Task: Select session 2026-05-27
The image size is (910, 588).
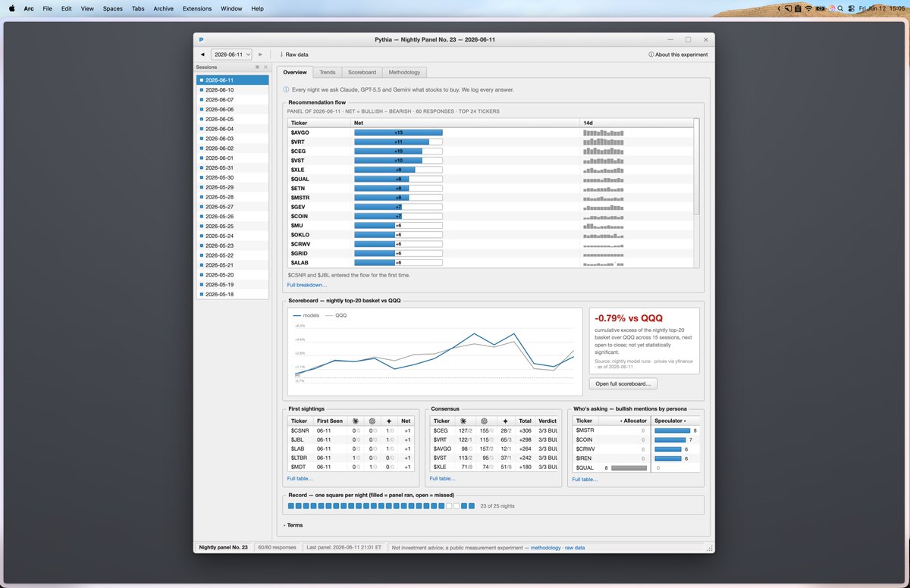Action: 232,206
